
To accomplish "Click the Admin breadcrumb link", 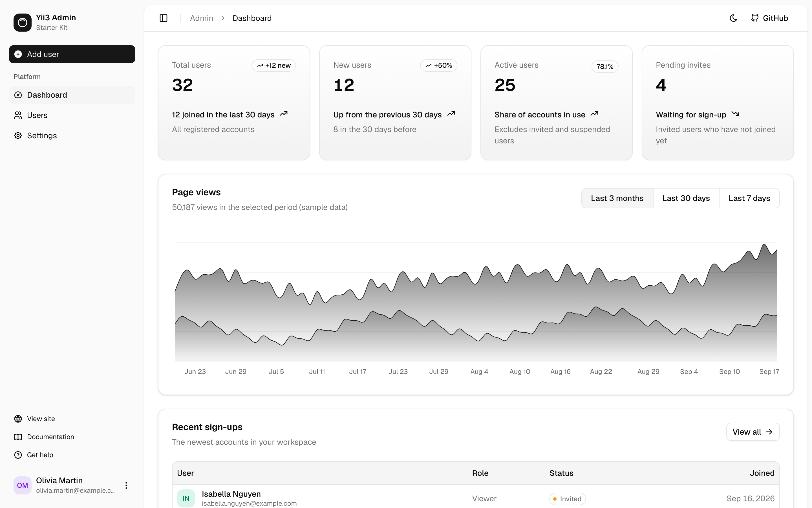I will (x=201, y=18).
